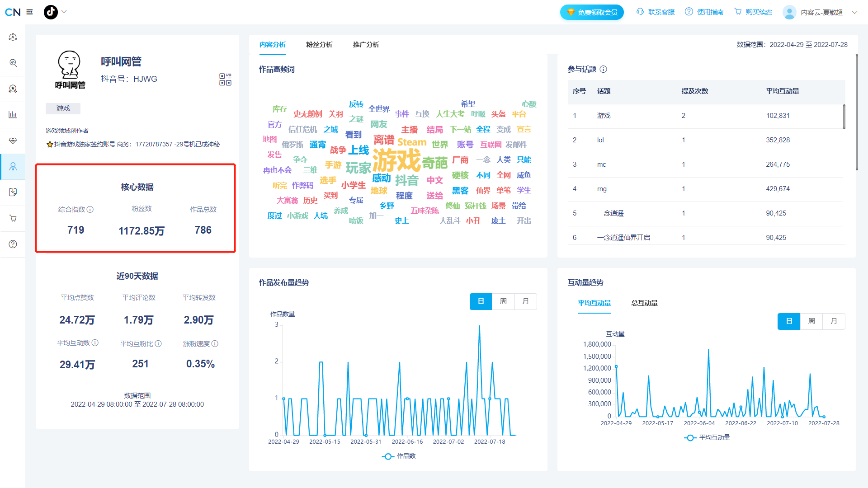Click word 奇葩 in word cloud
868x488 pixels.
[435, 163]
